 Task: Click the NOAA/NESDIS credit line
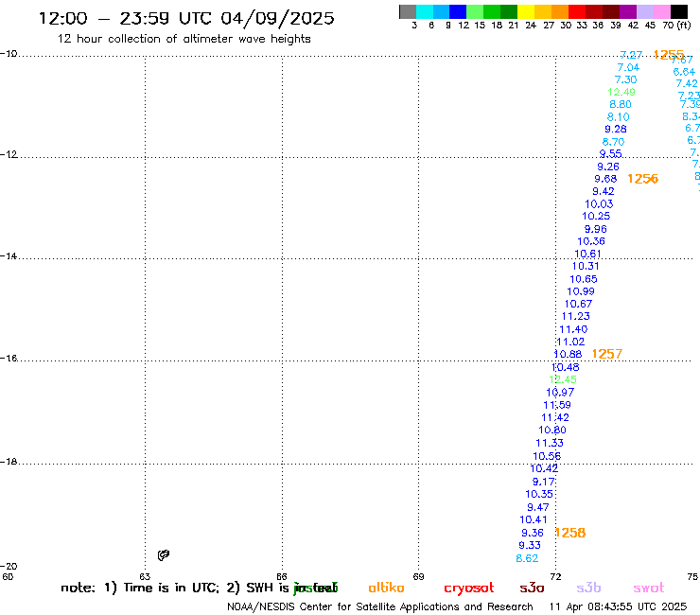pos(380,606)
